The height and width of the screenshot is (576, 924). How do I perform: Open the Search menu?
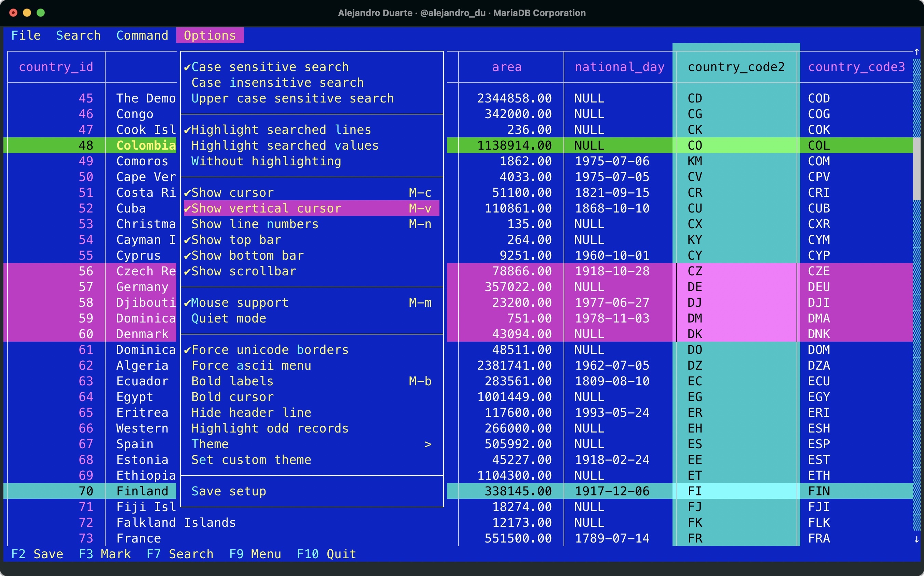coord(78,36)
